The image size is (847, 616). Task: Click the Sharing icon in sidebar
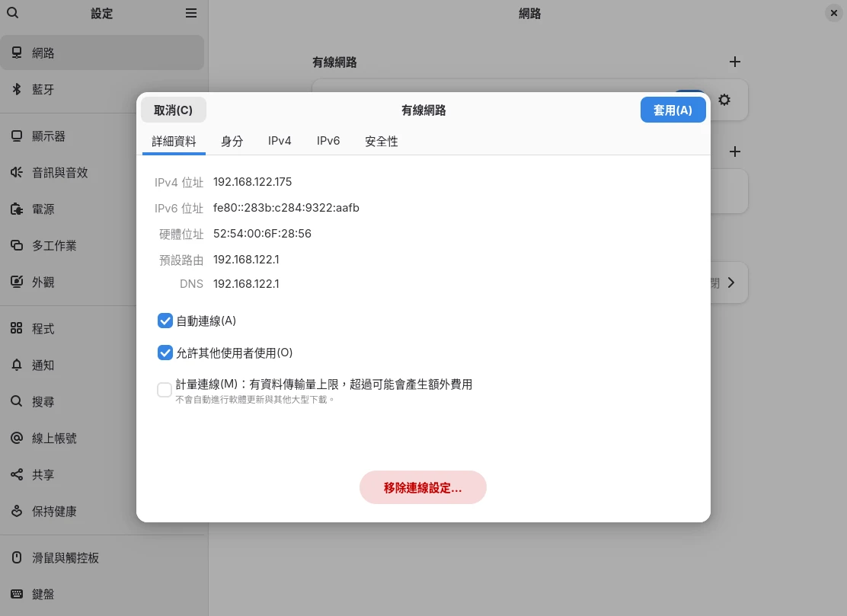(16, 475)
